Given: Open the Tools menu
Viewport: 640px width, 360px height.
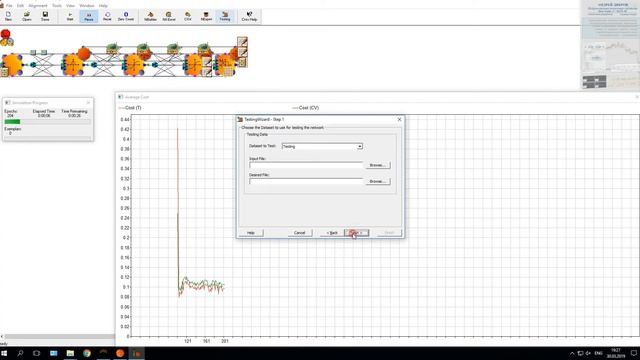Looking at the screenshot, I should coord(57,6).
